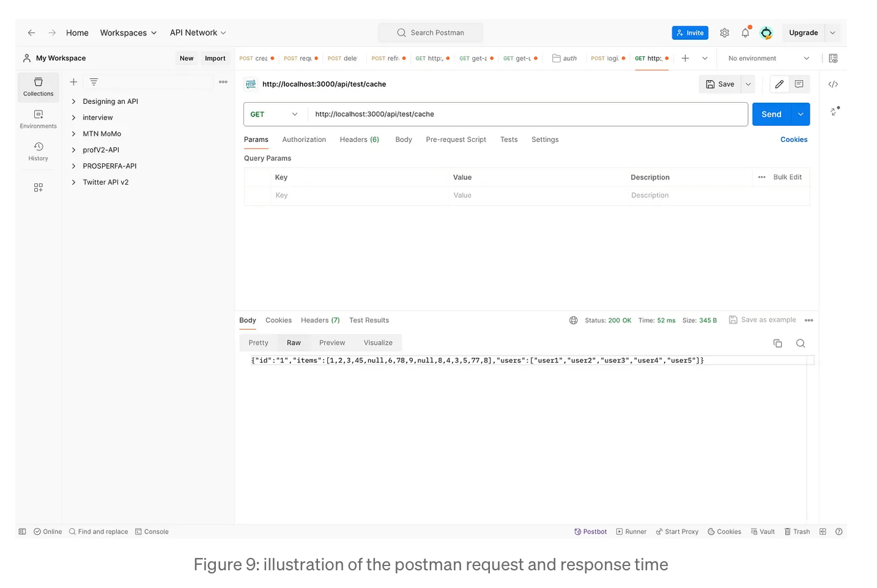Image resolution: width=877 pixels, height=588 pixels.
Task: Open a new request tab with plus
Action: [x=686, y=59]
